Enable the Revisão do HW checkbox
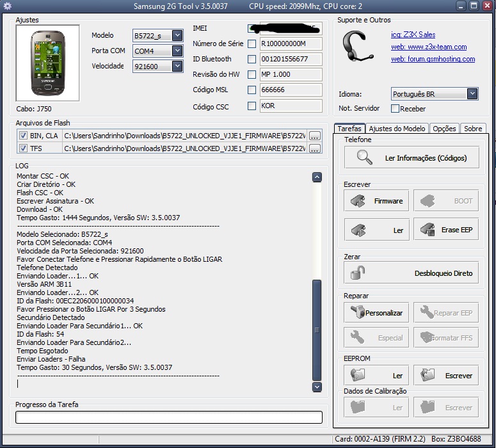This screenshot has height=448, width=496. click(252, 74)
